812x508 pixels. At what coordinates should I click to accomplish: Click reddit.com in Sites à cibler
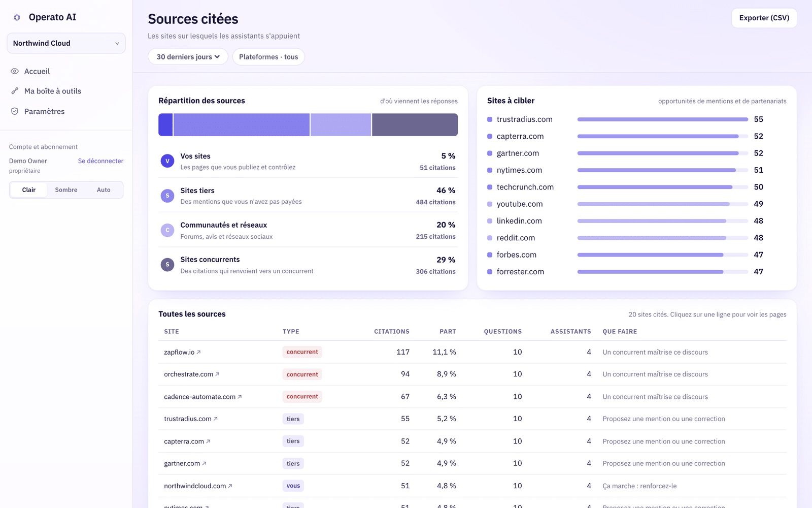[x=516, y=238]
